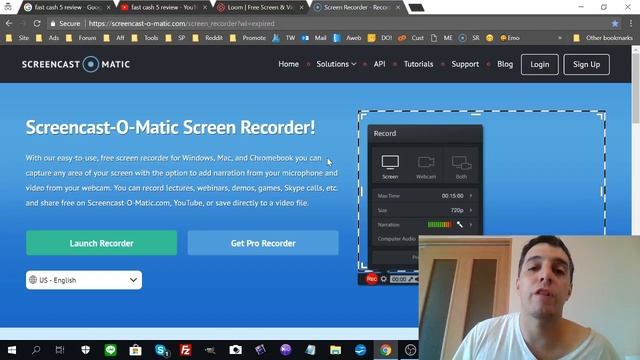The width and height of the screenshot is (640, 360).
Task: Click the red Rec button
Action: tap(371, 279)
